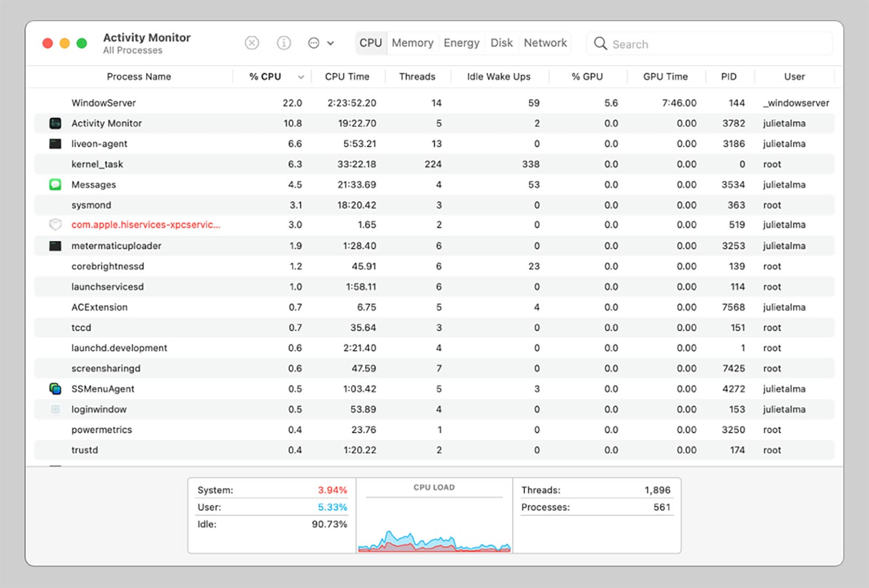Image resolution: width=869 pixels, height=588 pixels.
Task: Click the metermaticuploader terminal icon
Action: point(55,246)
